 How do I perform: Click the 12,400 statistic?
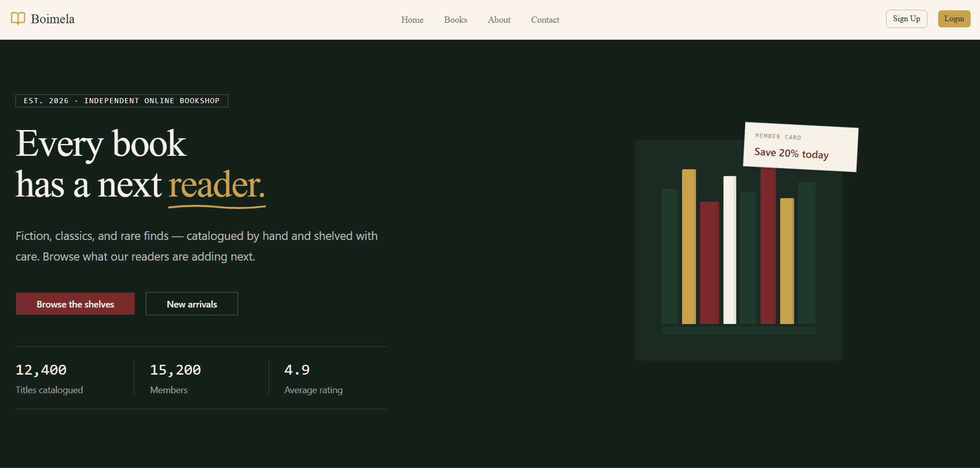41,370
